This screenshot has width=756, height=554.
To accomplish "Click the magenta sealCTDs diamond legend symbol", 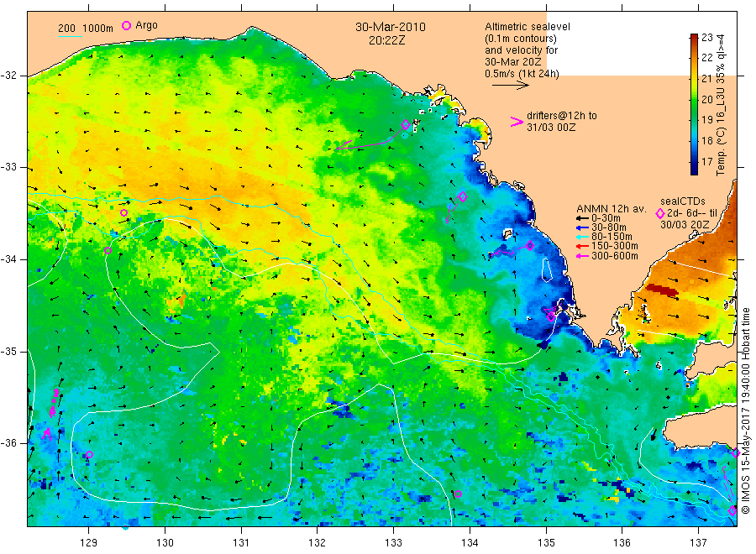I will pos(660,213).
